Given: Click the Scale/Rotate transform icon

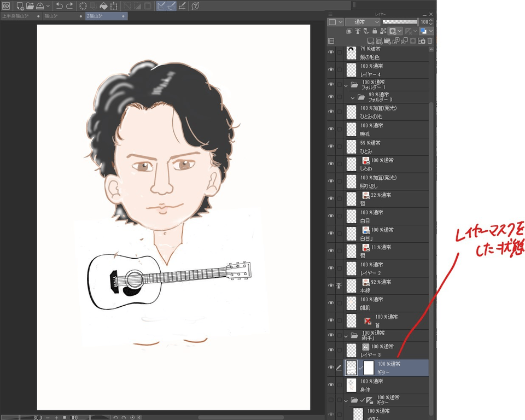Looking at the screenshot, I should tap(114, 5).
